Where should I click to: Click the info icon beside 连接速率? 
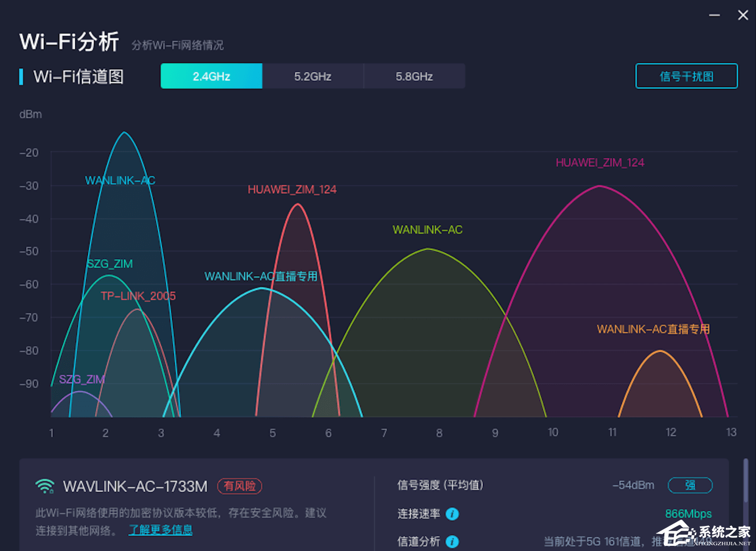[452, 514]
